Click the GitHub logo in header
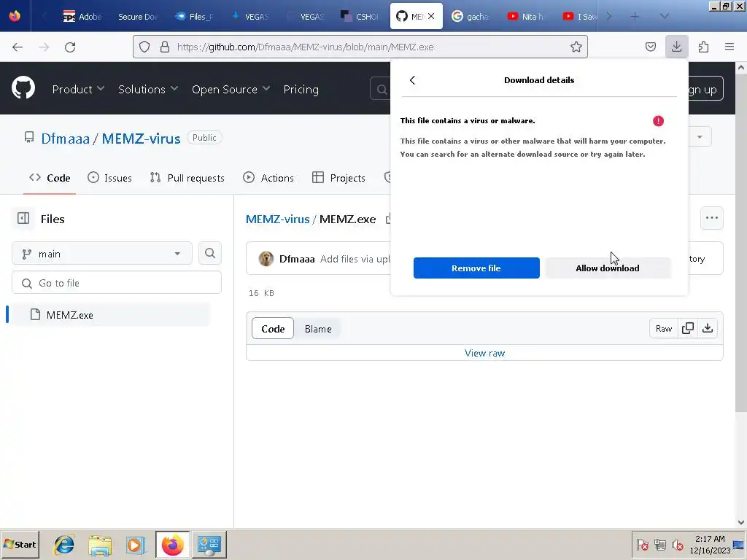The image size is (747, 560). [x=23, y=88]
